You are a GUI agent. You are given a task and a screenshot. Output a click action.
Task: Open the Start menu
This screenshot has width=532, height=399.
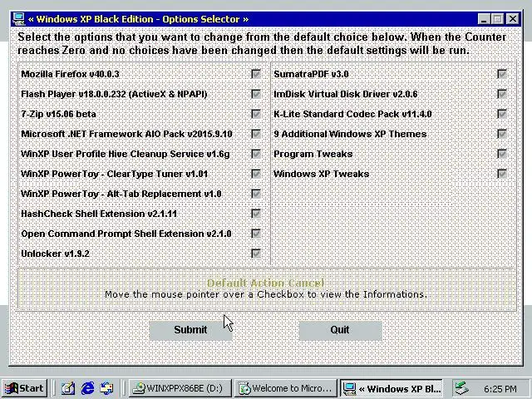(24, 388)
